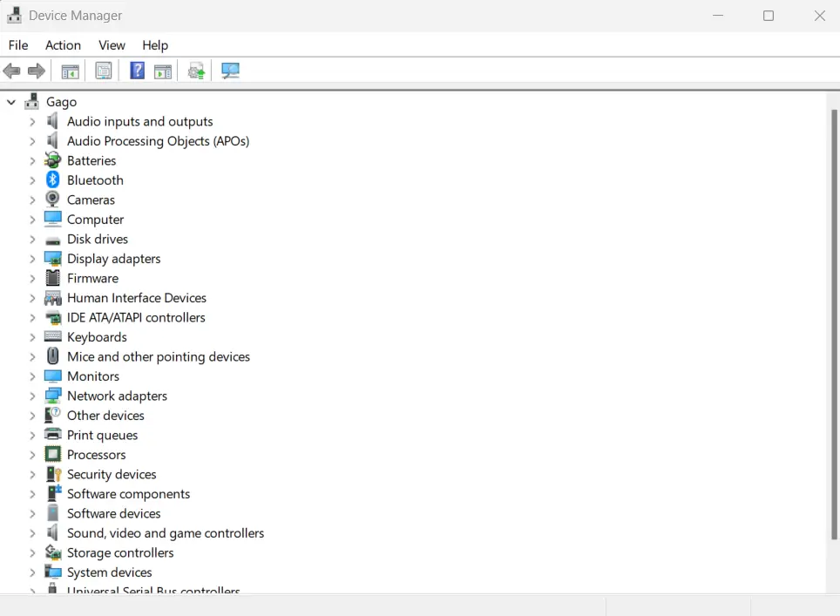The width and height of the screenshot is (840, 616).
Task: Click the Bluetooth device category icon
Action: click(x=52, y=179)
